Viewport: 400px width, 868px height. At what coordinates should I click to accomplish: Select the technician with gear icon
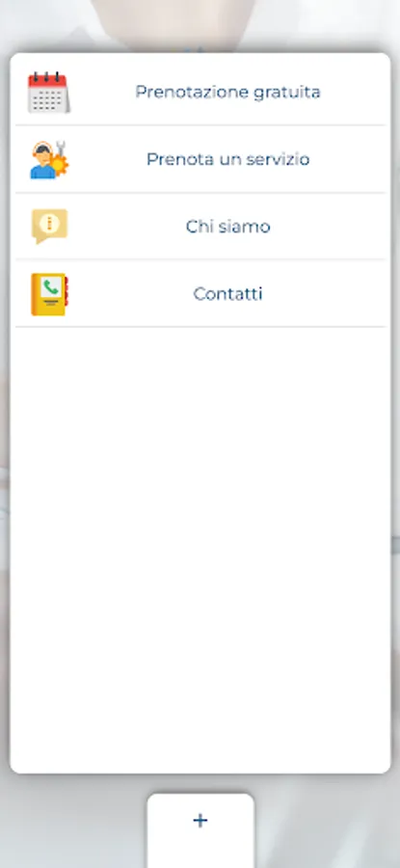point(49,160)
